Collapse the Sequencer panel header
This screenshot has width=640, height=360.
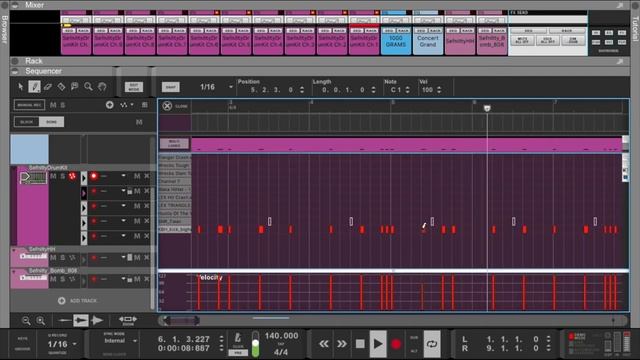click(16, 71)
